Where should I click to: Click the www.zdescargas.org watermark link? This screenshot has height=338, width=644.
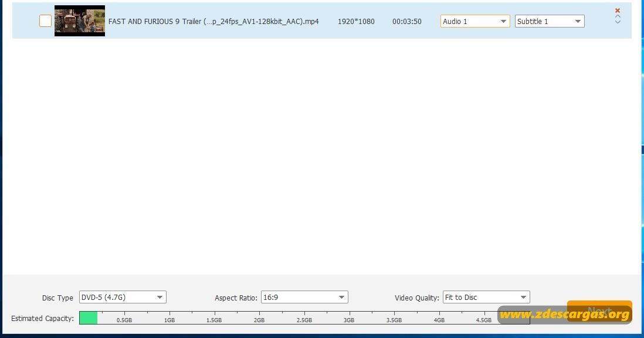565,315
